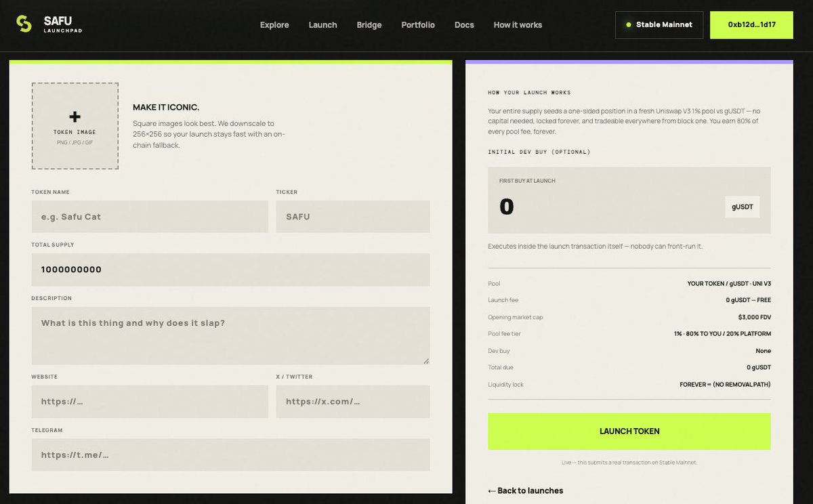Go to the Bridge page
The height and width of the screenshot is (504, 813).
click(369, 25)
